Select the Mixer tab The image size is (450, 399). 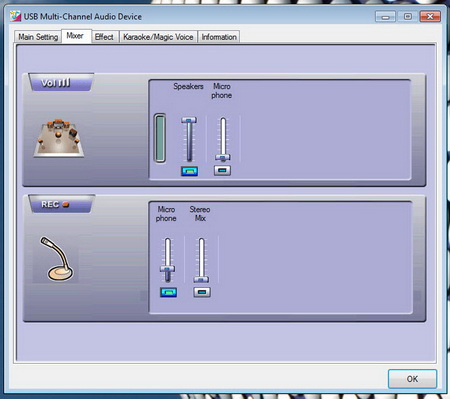point(75,36)
